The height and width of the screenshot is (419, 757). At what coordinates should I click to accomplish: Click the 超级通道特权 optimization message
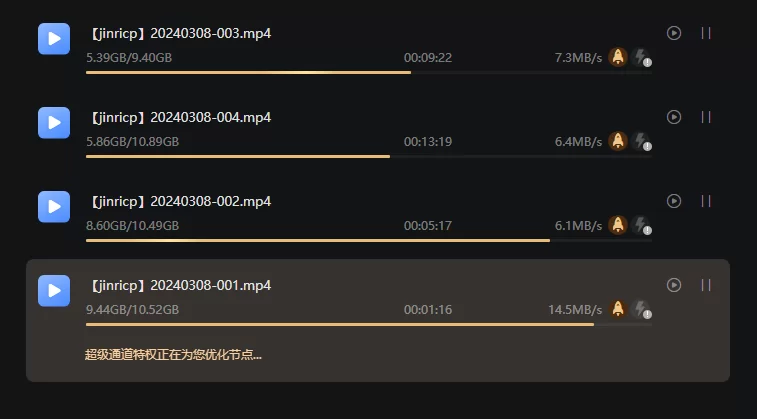tap(173, 355)
